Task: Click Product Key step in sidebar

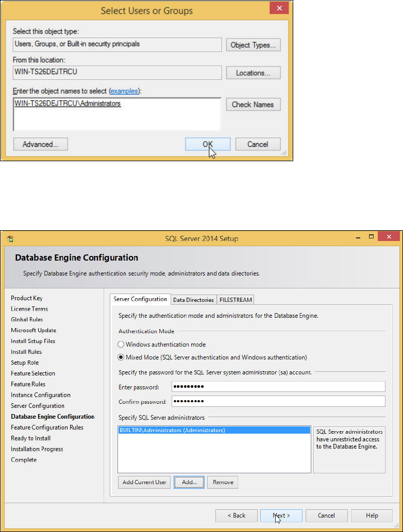Action: (26, 298)
